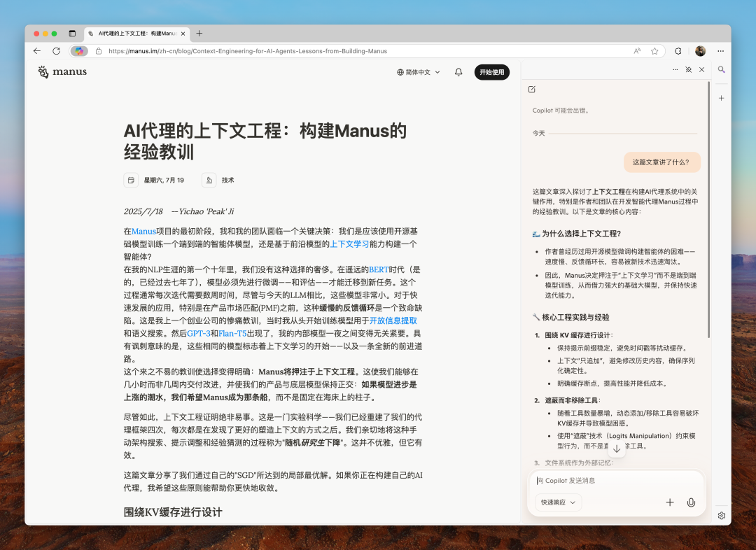Image resolution: width=756 pixels, height=550 pixels.
Task: Add a new panel with the sidebar plus icon
Action: pyautogui.click(x=721, y=98)
